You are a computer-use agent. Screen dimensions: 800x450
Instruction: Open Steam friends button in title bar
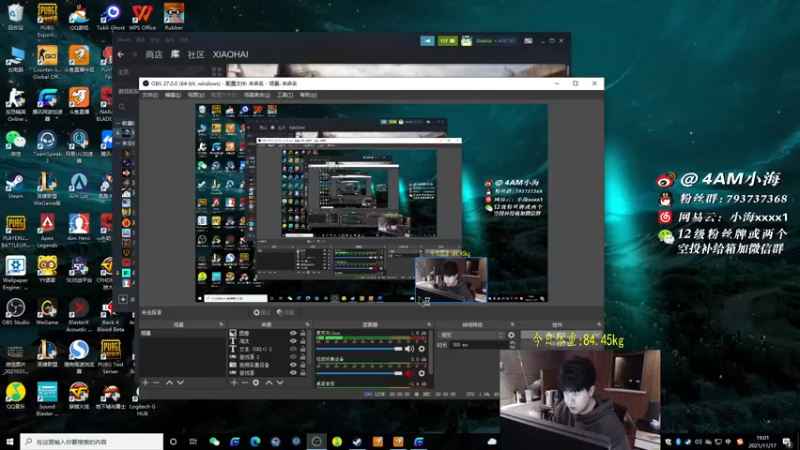pyautogui.click(x=447, y=41)
